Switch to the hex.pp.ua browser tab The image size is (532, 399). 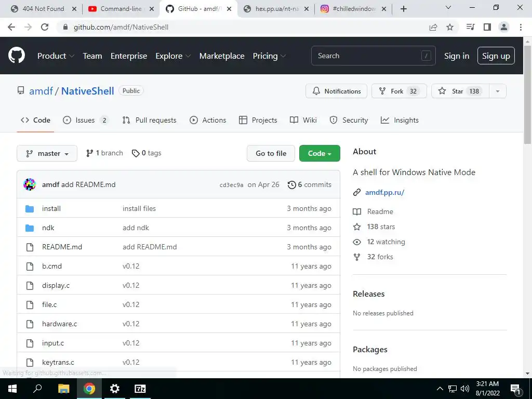pos(276,9)
